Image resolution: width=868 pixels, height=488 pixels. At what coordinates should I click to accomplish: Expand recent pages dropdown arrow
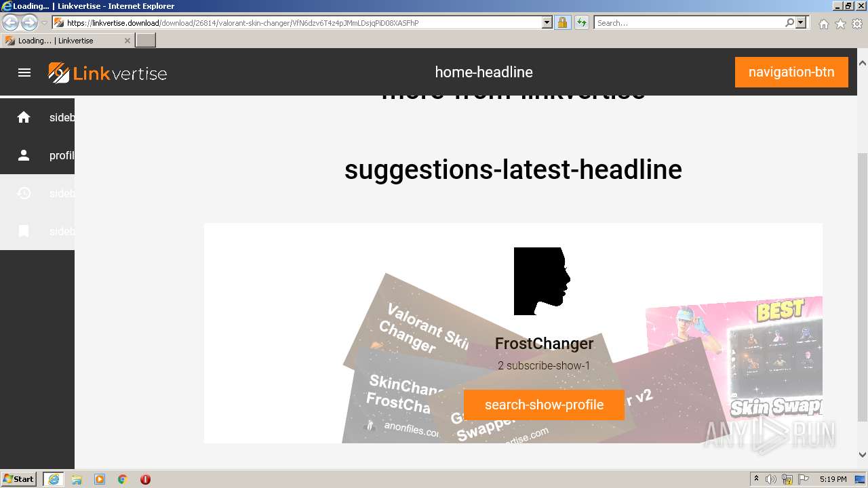pos(44,22)
